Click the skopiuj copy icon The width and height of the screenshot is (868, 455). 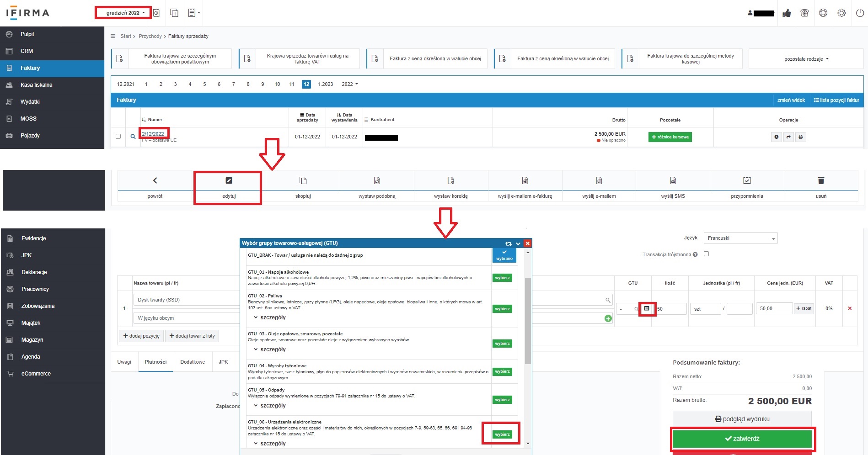point(303,180)
